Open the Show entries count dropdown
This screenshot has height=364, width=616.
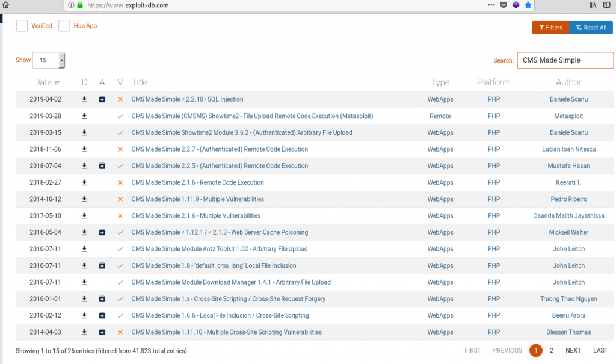(x=49, y=60)
